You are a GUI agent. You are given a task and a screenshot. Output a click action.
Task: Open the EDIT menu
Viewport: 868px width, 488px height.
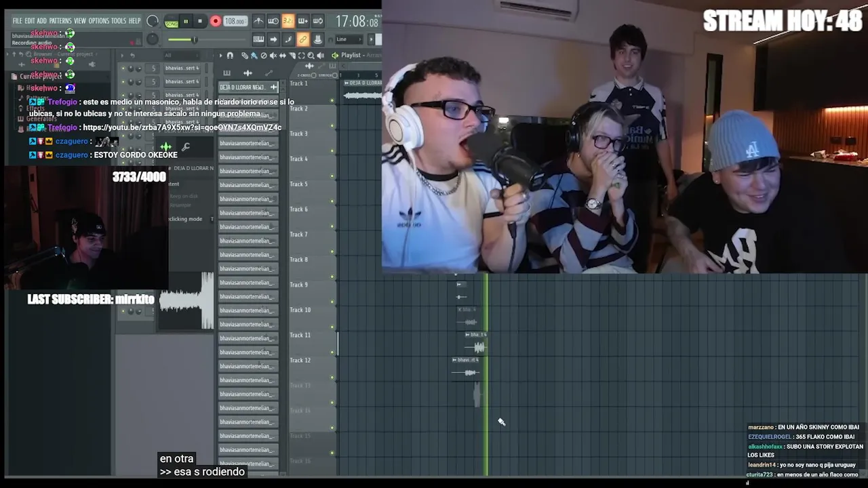(30, 20)
